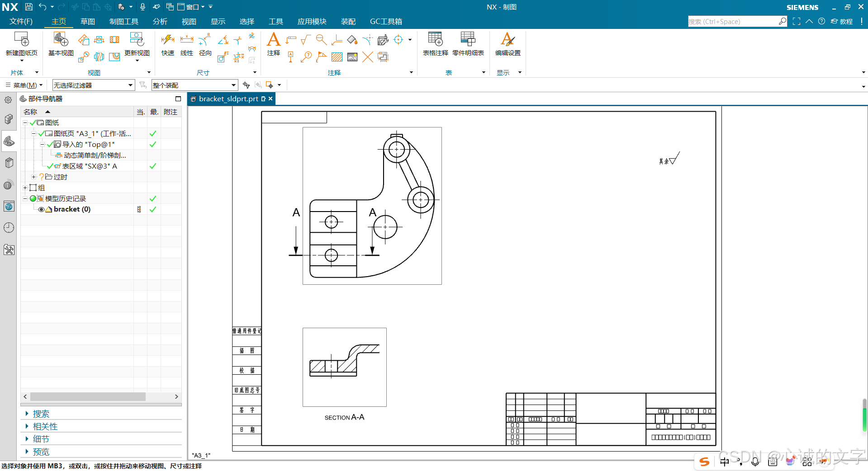The image size is (868, 471).
Task: Switch to the 装配 ribbon tab
Action: (x=348, y=21)
